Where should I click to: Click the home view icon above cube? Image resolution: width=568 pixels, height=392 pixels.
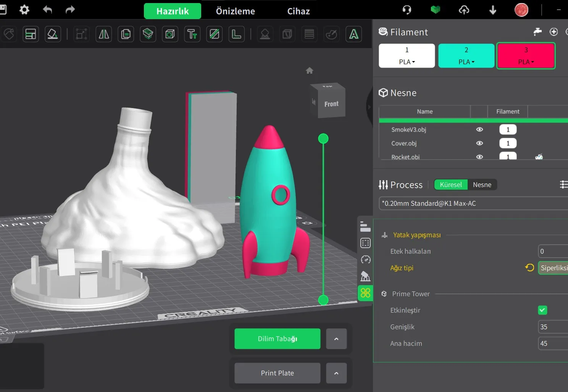coord(310,71)
